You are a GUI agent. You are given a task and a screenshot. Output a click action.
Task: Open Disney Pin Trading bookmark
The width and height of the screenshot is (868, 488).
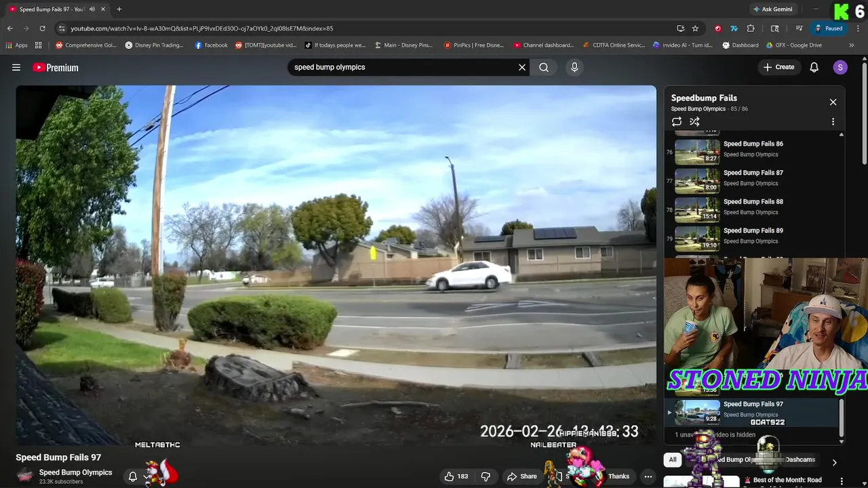pyautogui.click(x=154, y=45)
